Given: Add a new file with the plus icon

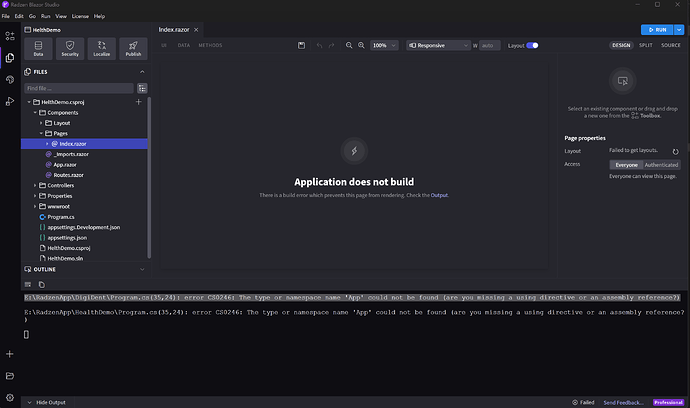Looking at the screenshot, I should (x=138, y=102).
